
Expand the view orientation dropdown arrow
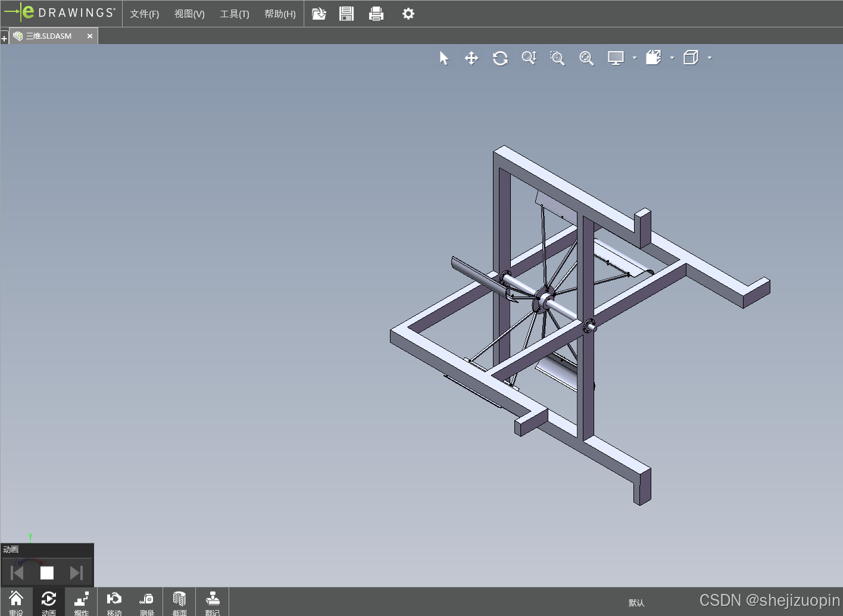(710, 58)
